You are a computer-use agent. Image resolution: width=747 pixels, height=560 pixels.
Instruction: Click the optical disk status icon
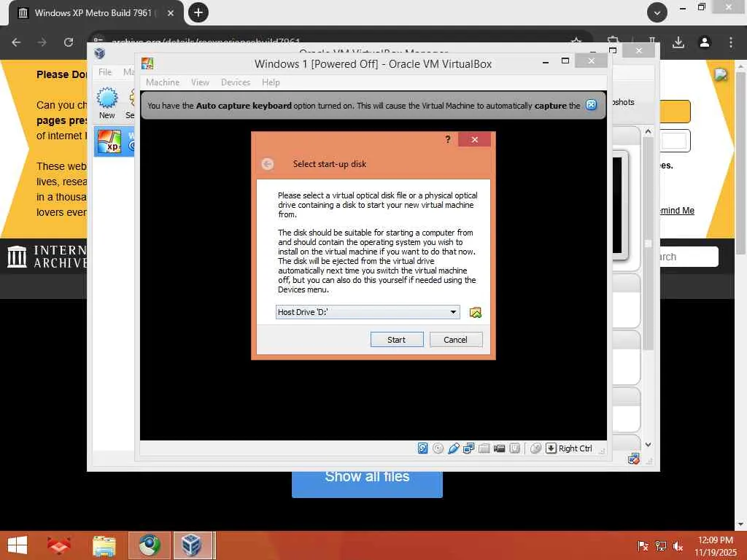click(x=438, y=448)
